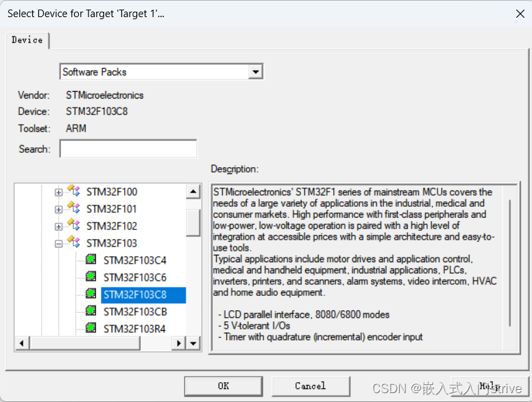
Task: Select STM32F103CB in the device tree
Action: [135, 312]
